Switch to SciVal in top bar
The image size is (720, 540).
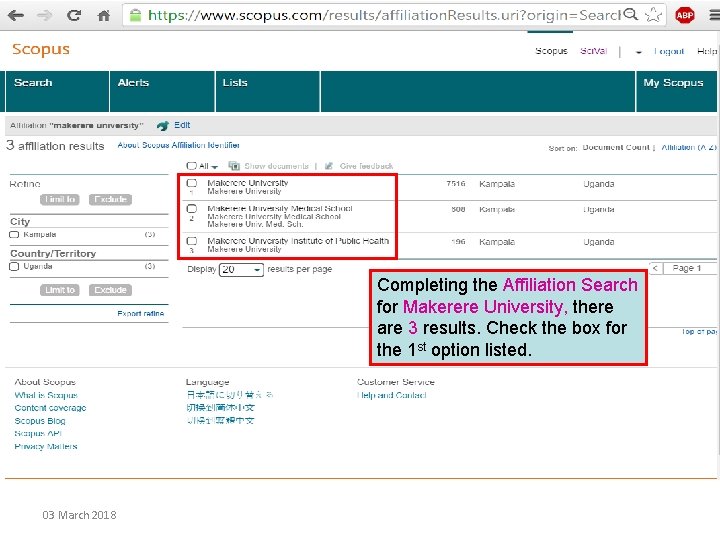tap(594, 51)
